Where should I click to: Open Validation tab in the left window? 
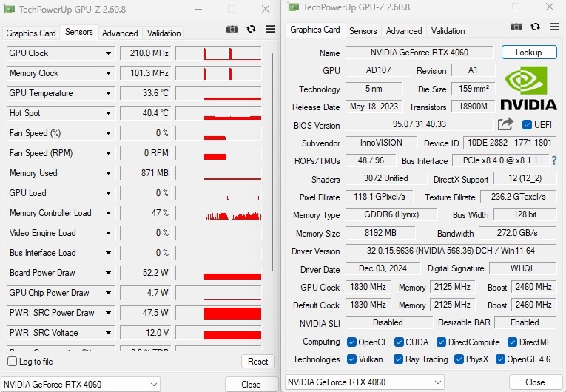click(x=164, y=33)
